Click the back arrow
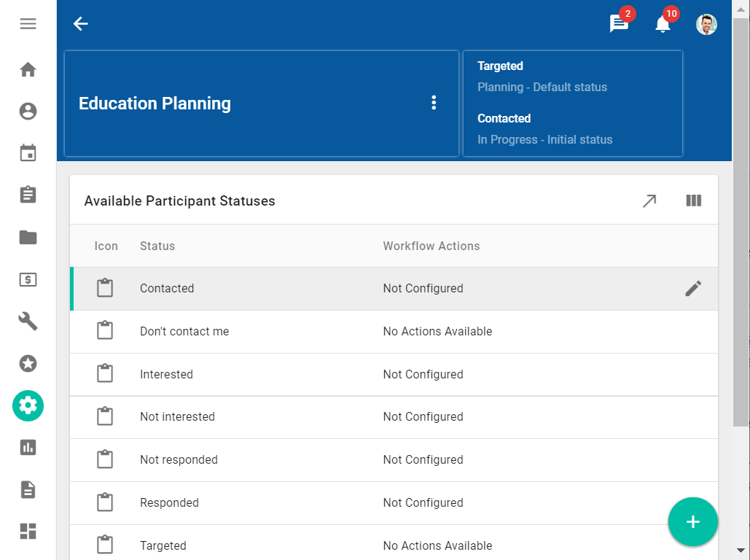The width and height of the screenshot is (750, 560). coord(80,24)
